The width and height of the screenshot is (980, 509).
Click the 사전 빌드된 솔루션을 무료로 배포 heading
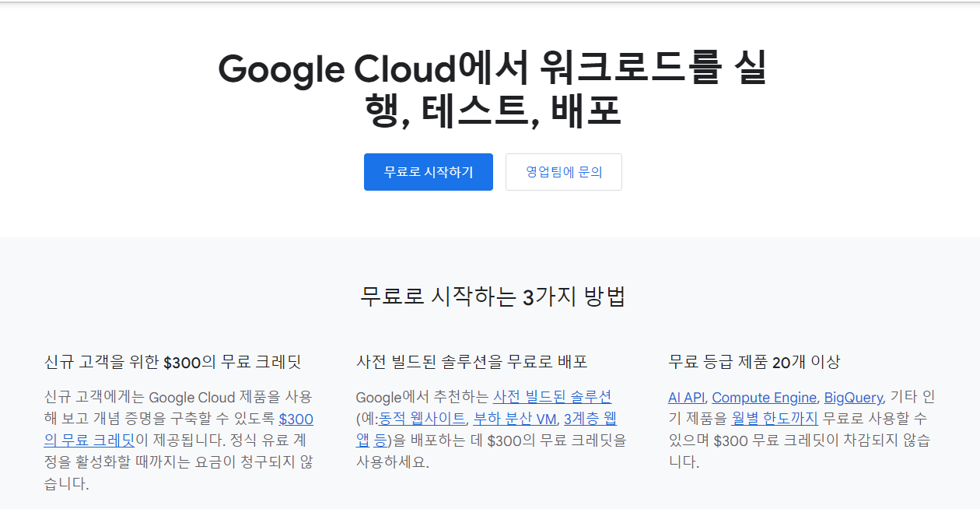point(471,362)
